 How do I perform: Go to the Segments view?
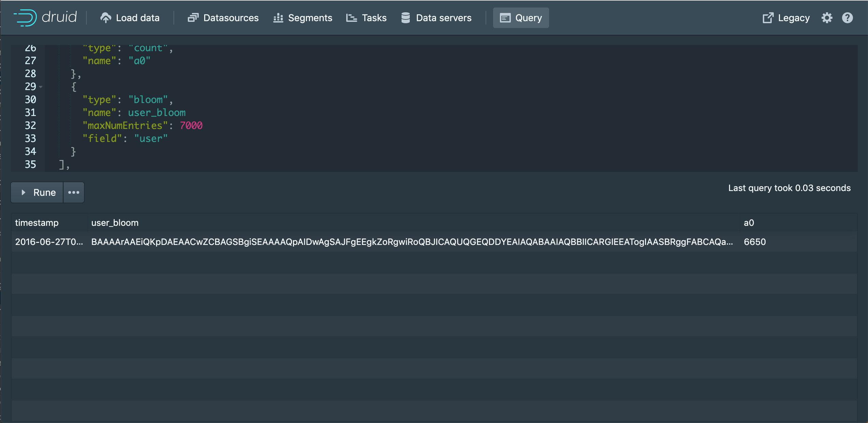point(310,18)
